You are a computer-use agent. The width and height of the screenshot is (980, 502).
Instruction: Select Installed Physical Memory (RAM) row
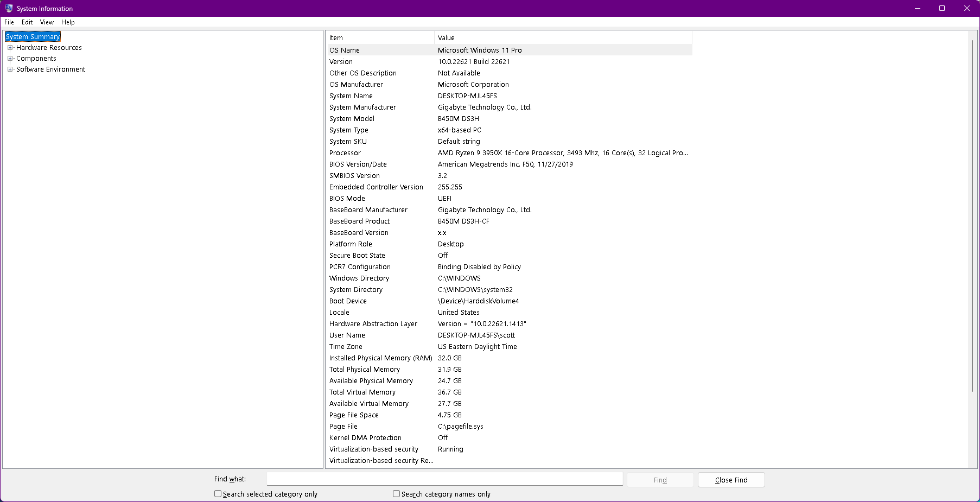coord(509,358)
